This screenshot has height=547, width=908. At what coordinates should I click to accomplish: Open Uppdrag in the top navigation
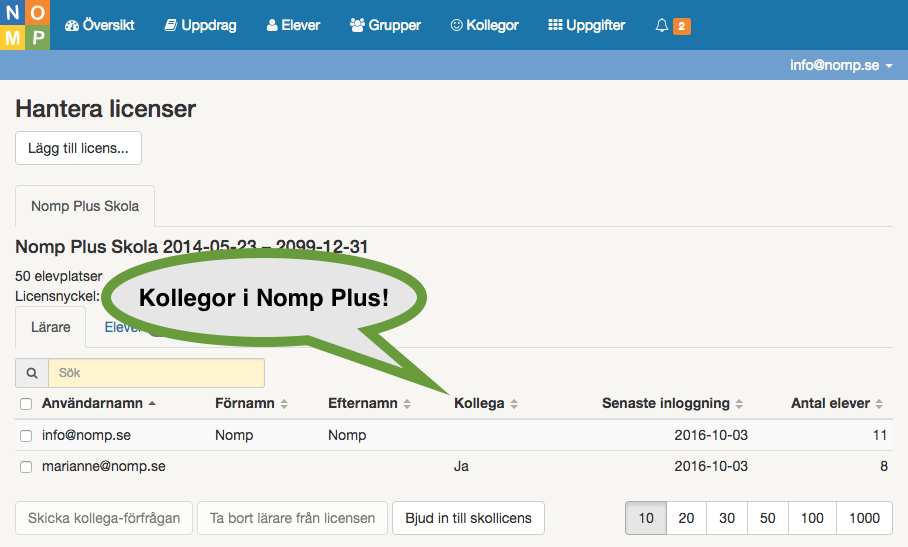[x=200, y=25]
